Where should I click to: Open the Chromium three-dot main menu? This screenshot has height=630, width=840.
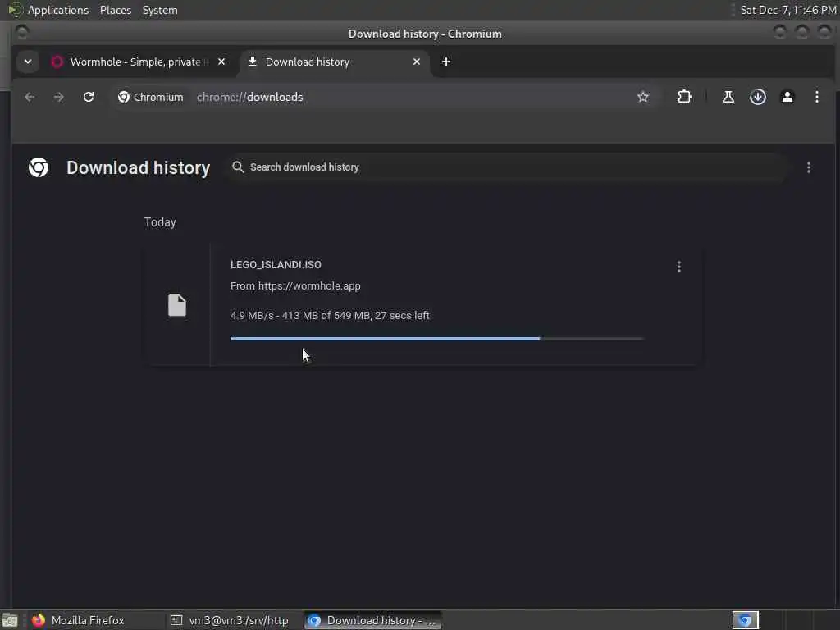(816, 97)
